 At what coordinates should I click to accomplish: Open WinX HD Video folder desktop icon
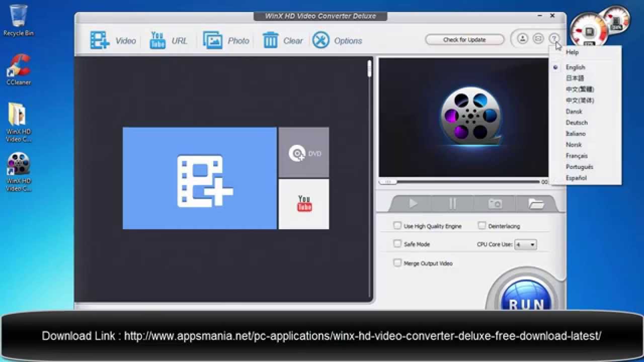click(19, 123)
